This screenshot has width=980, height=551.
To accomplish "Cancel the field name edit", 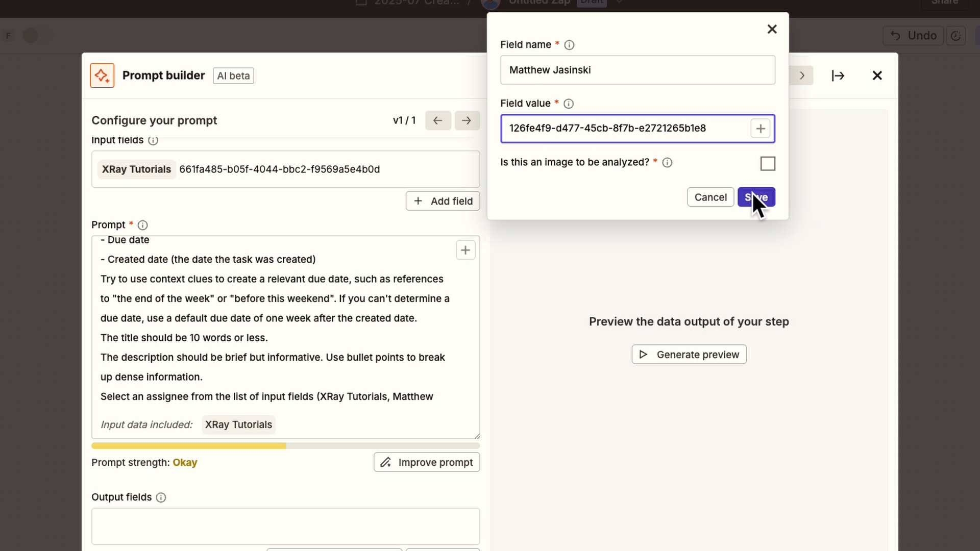I will (x=710, y=197).
